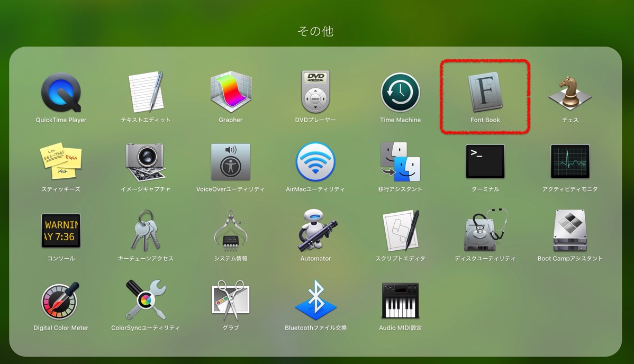The image size is (634, 364).
Task: Open the コンソール app
Action: tap(61, 231)
